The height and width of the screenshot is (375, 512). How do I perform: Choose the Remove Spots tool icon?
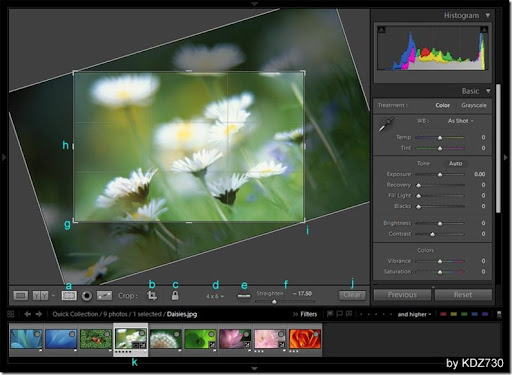click(104, 296)
